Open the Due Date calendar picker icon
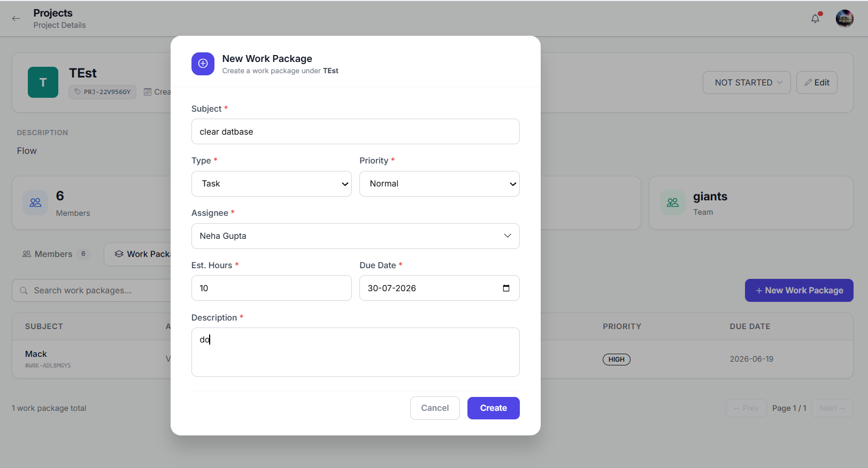 pos(506,288)
